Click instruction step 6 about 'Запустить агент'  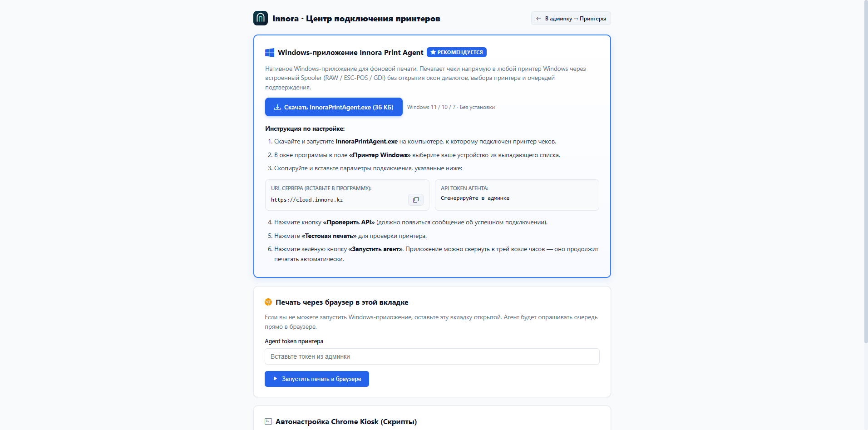pyautogui.click(x=436, y=254)
